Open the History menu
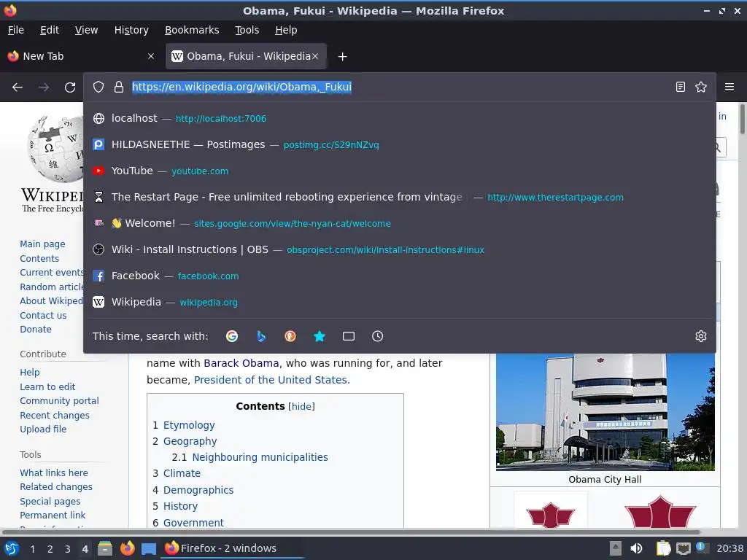747x560 pixels. coord(131,30)
